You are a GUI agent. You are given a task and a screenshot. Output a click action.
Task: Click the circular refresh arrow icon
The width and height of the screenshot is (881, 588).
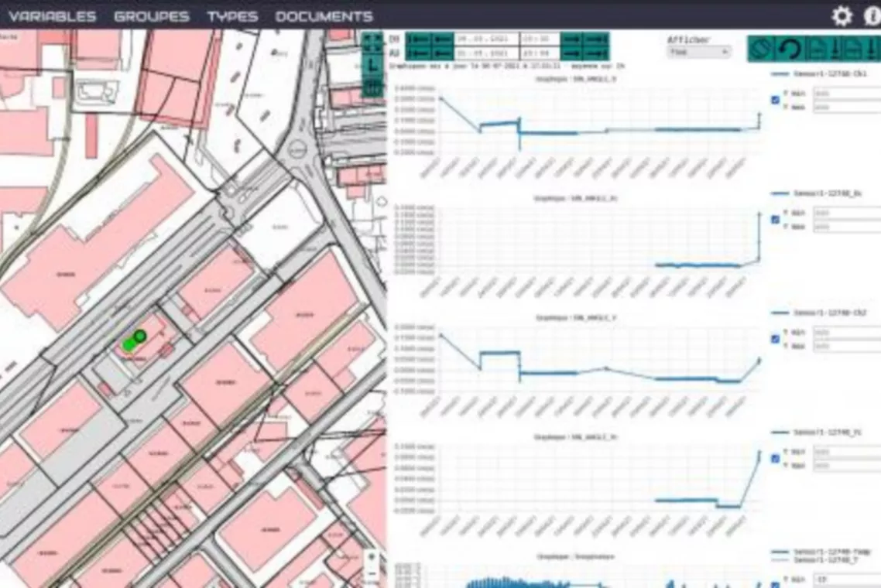coord(788,50)
